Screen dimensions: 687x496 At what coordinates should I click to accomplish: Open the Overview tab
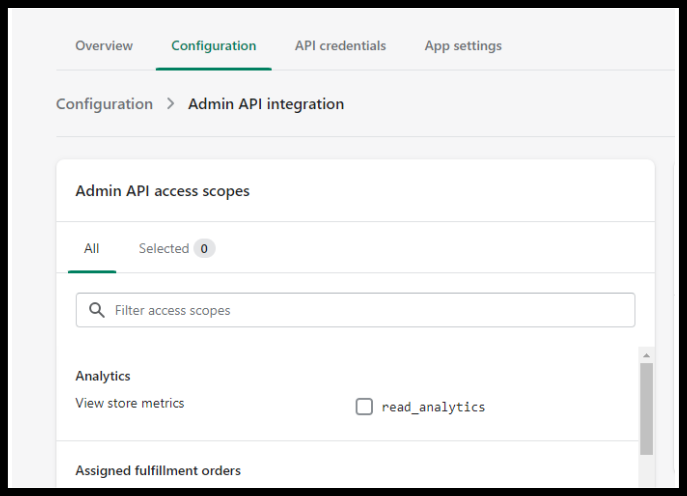pos(104,46)
